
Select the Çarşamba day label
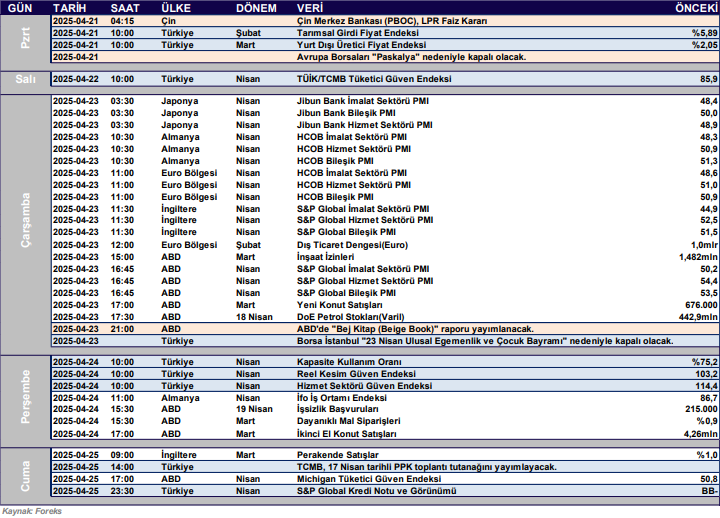[26, 215]
